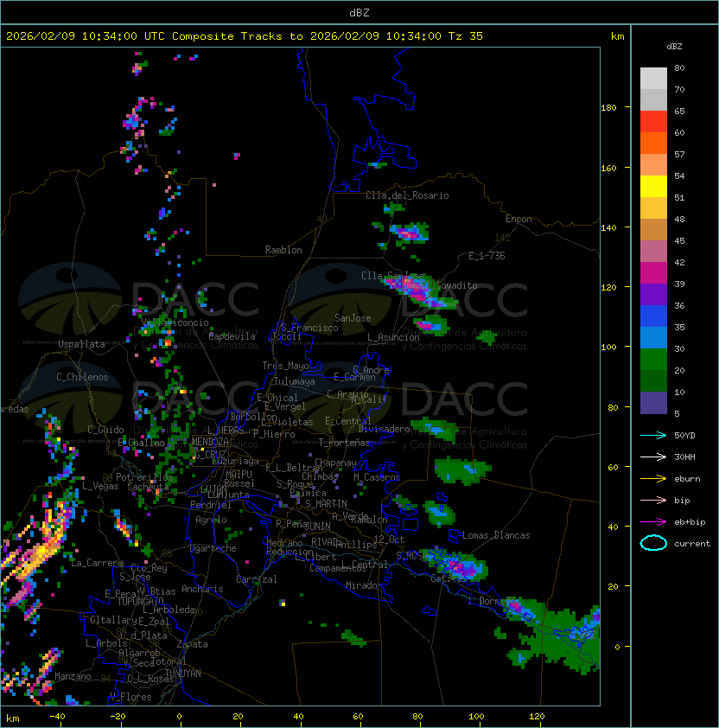Click the 'C_Chilenos' map label
Image resolution: width=719 pixels, height=728 pixels.
[82, 377]
